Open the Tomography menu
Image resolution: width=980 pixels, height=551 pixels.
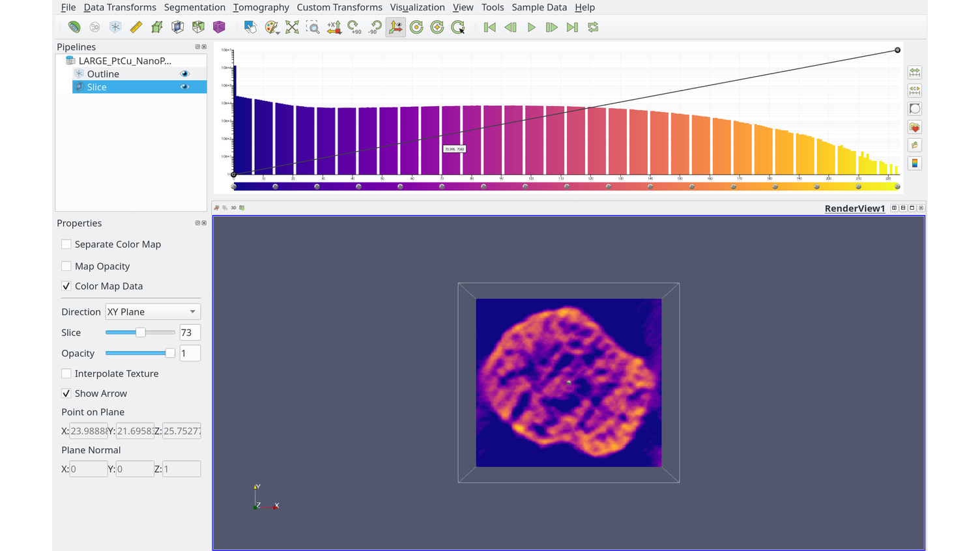tap(261, 7)
